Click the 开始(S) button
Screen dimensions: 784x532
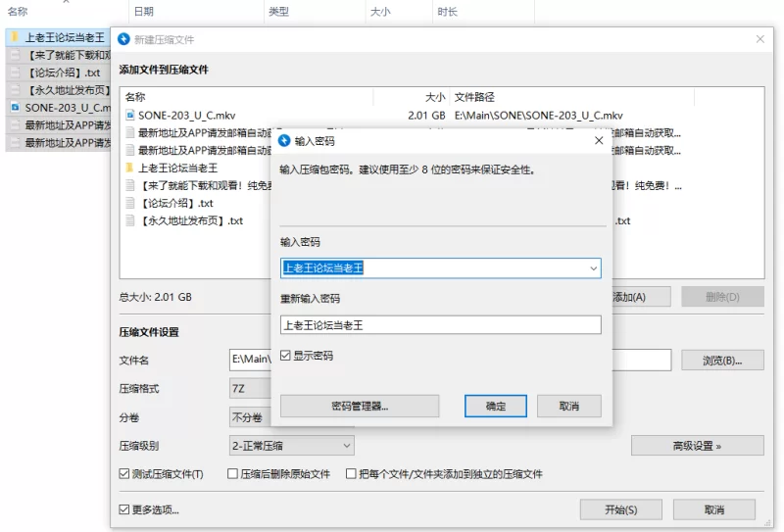click(621, 509)
